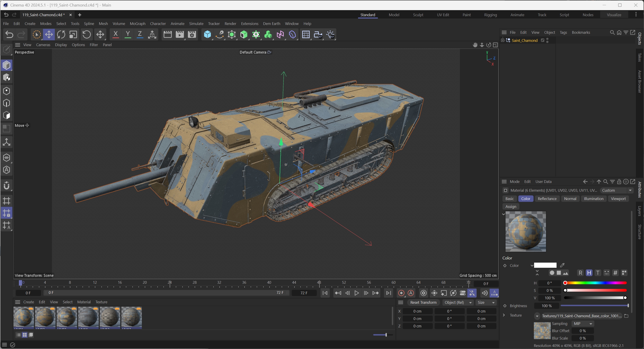Open Edit Render Settings icon
The height and width of the screenshot is (349, 644).
[x=192, y=34]
